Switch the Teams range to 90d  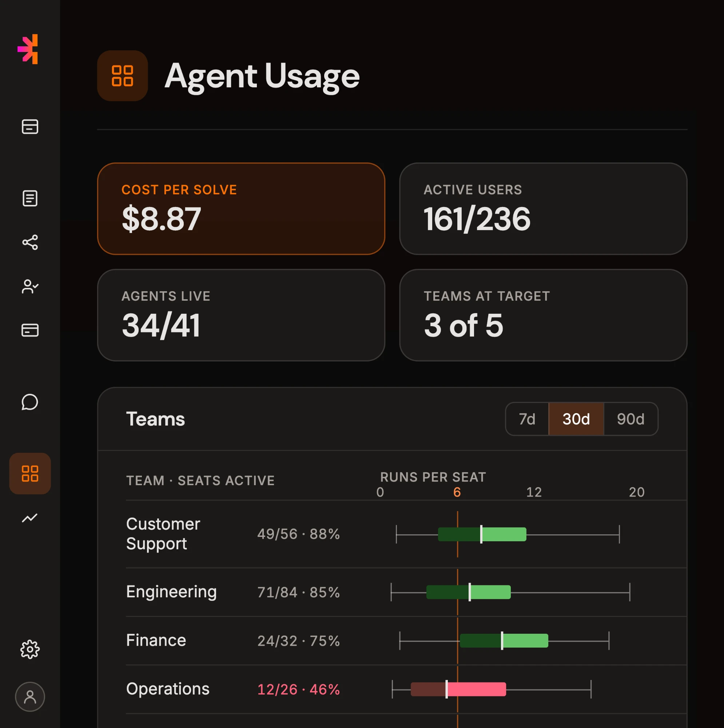(631, 419)
